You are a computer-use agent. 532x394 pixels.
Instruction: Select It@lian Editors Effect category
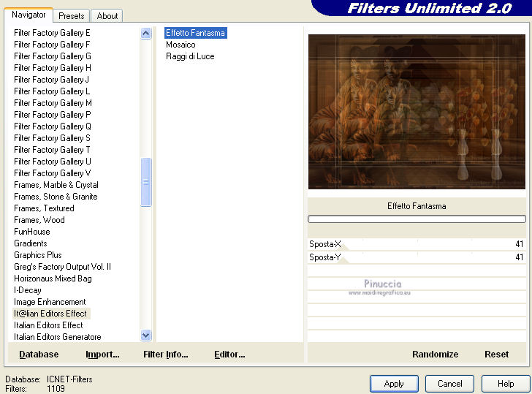tap(50, 314)
